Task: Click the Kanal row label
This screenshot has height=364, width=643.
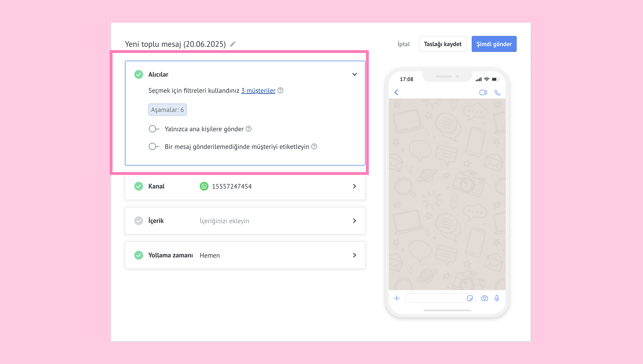Action: point(156,186)
